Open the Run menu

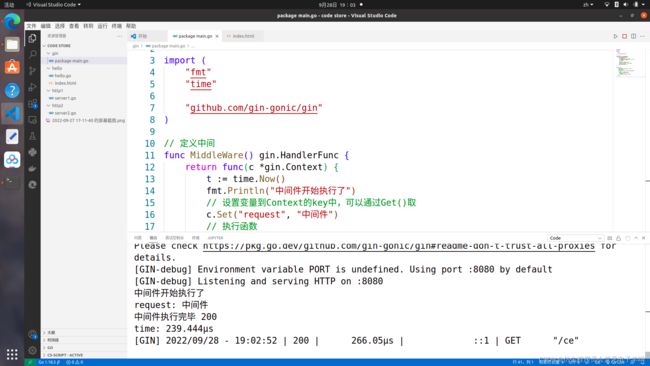(x=102, y=26)
